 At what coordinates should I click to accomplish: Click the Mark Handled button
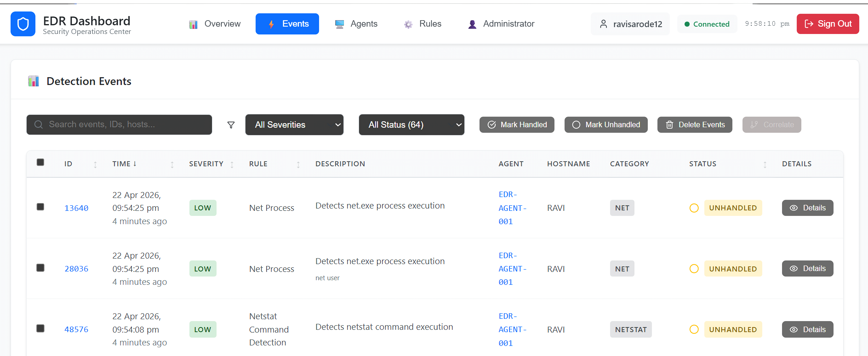517,125
